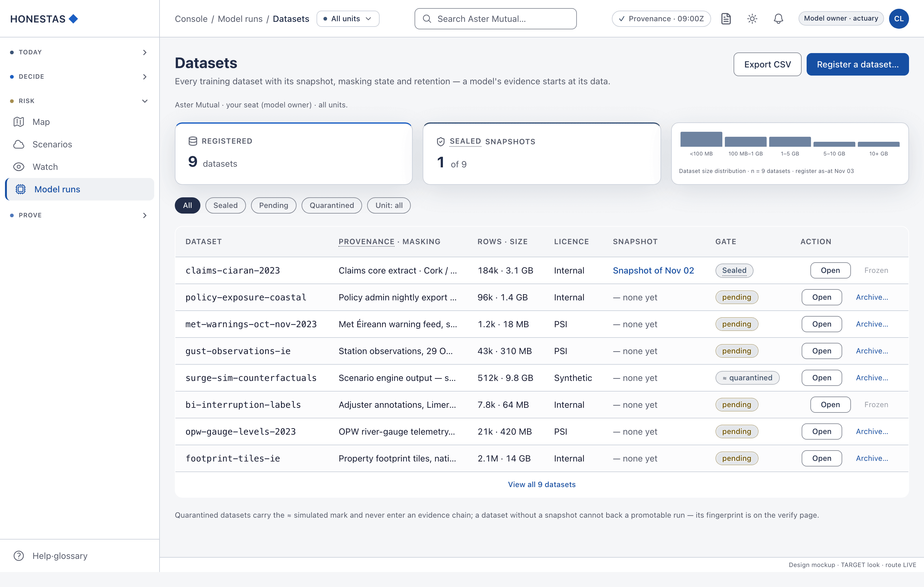924x587 pixels.
Task: Click Export CSV button
Action: 767,64
